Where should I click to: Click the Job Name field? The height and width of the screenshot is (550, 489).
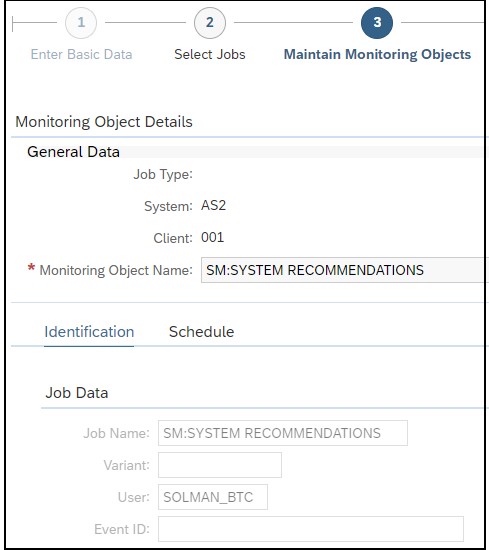pos(283,433)
